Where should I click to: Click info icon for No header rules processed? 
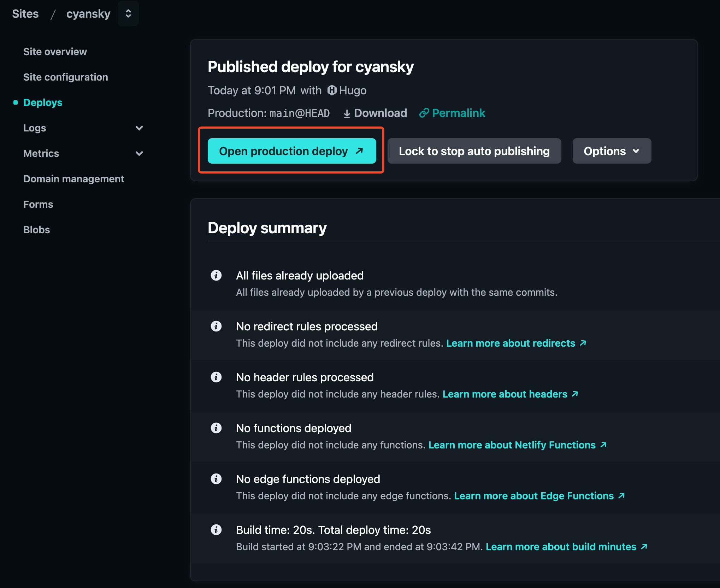pyautogui.click(x=216, y=377)
